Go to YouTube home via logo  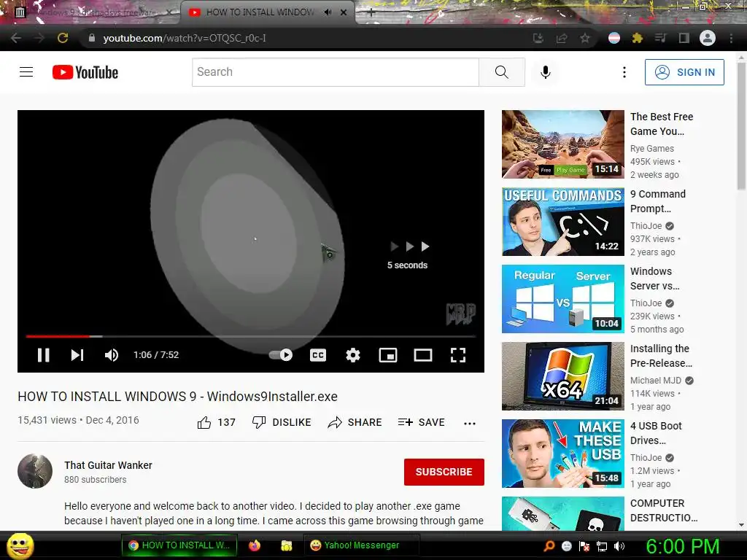[x=85, y=72]
